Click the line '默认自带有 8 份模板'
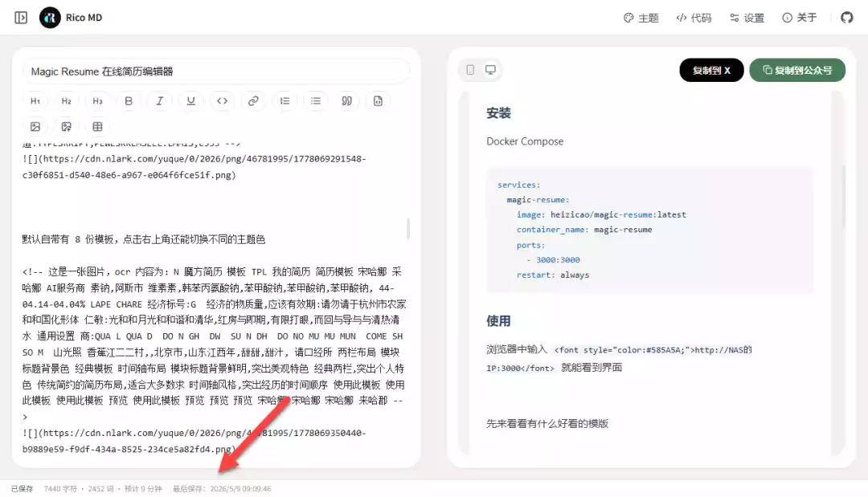Viewport: 868px width, 497px height. (143, 239)
